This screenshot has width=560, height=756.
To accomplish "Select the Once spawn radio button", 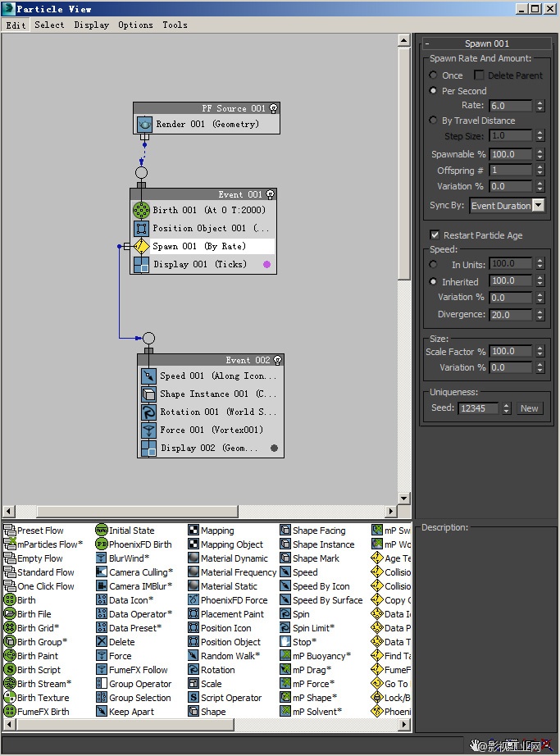I will [x=433, y=75].
